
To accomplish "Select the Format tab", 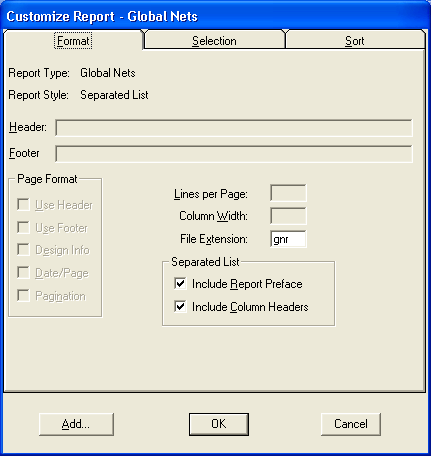I will (x=73, y=41).
